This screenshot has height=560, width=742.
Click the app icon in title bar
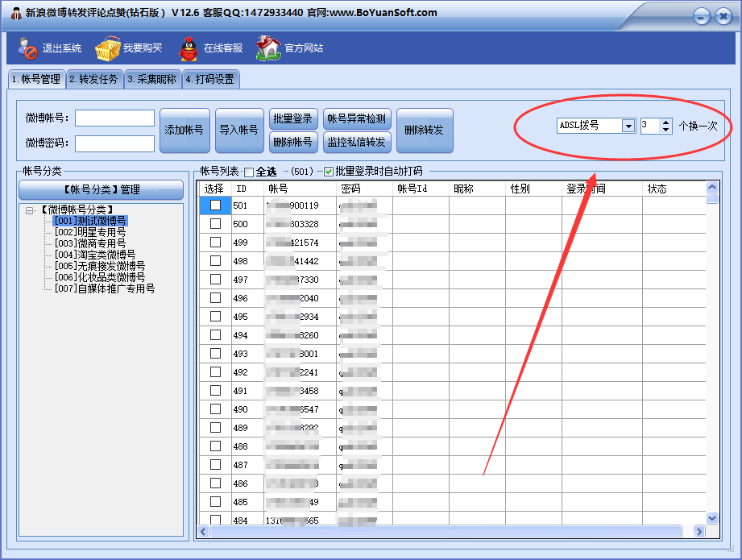16,13
